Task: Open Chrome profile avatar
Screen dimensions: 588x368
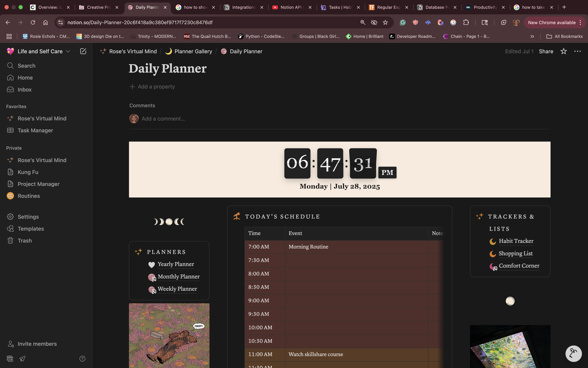Action: pos(516,22)
